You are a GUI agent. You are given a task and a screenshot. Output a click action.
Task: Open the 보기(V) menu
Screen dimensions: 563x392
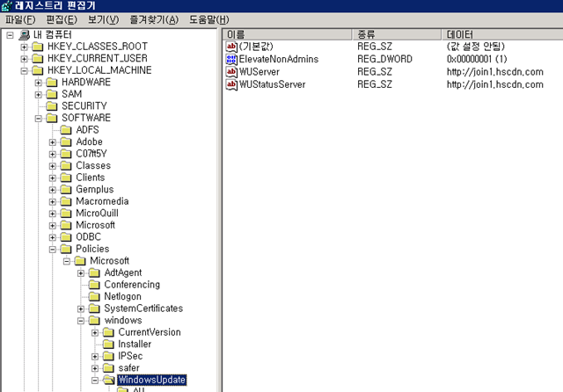pyautogui.click(x=104, y=19)
